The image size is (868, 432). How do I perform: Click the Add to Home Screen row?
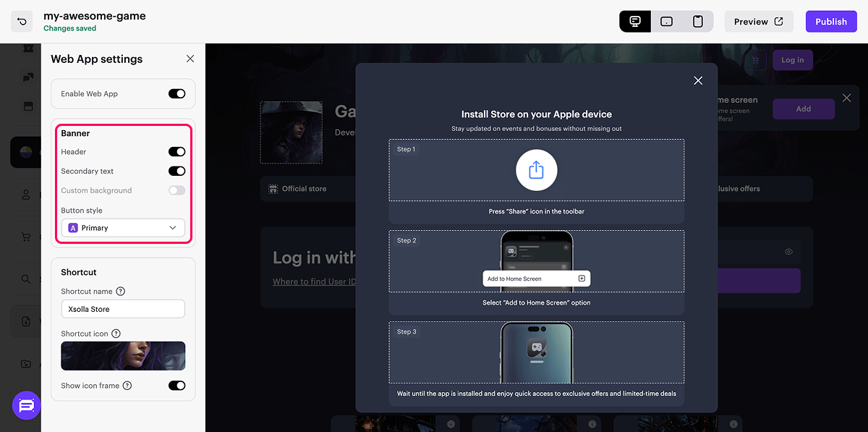coord(537,279)
